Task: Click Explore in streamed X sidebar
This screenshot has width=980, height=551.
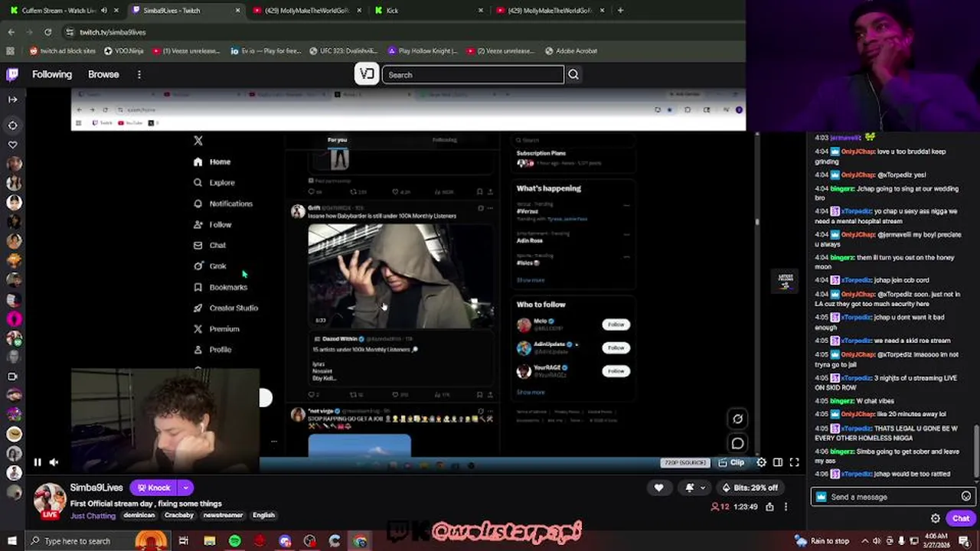Action: [214, 183]
